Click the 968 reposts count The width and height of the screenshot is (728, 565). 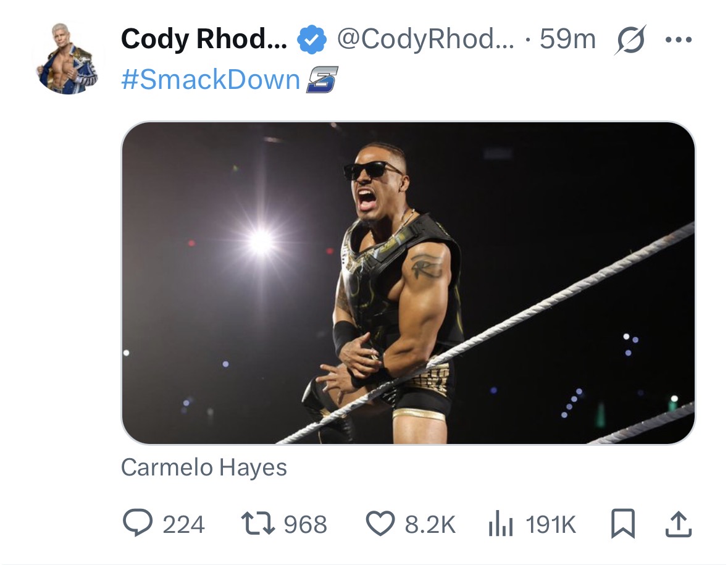click(305, 525)
